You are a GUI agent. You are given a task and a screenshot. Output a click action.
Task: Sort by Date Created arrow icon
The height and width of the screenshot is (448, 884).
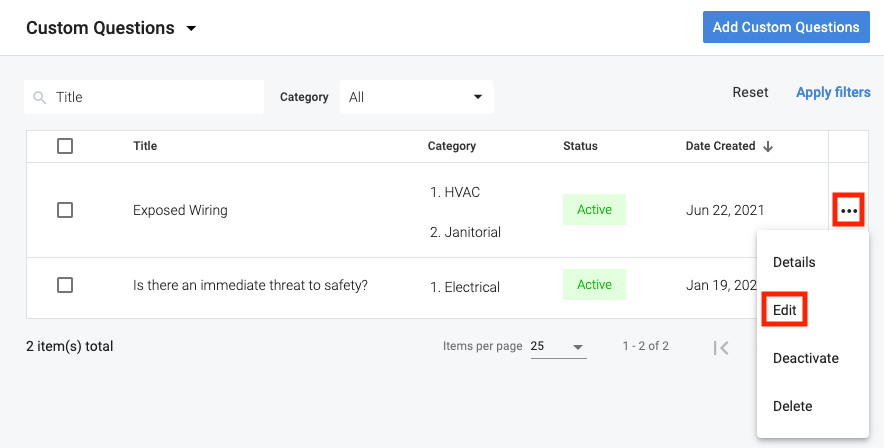(x=768, y=146)
